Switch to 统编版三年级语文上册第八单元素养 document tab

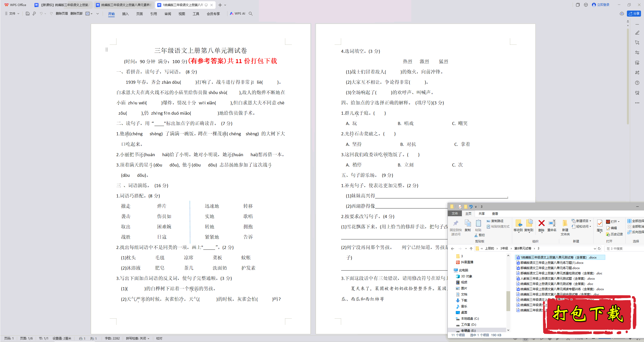124,5
